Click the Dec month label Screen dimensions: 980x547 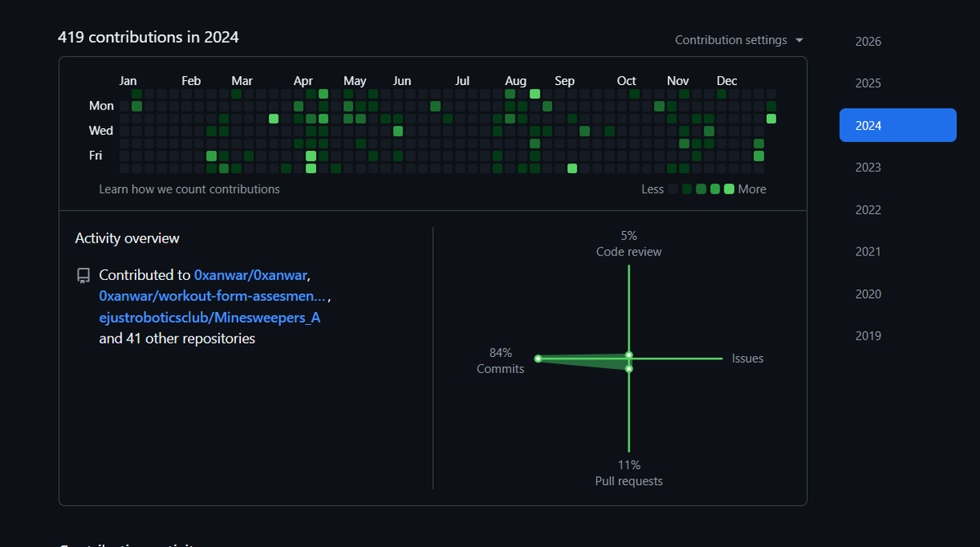tap(727, 81)
